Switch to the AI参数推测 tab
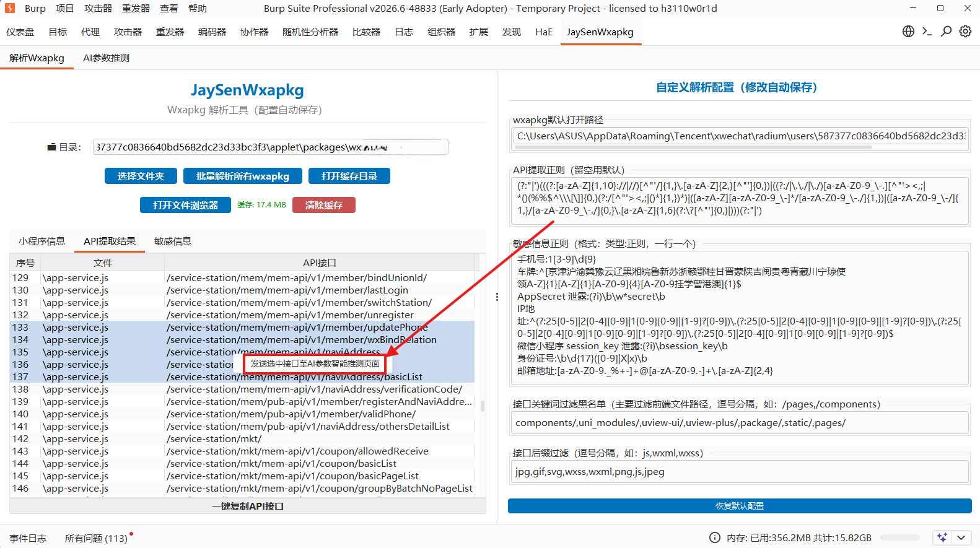This screenshot has height=548, width=980. (x=106, y=58)
